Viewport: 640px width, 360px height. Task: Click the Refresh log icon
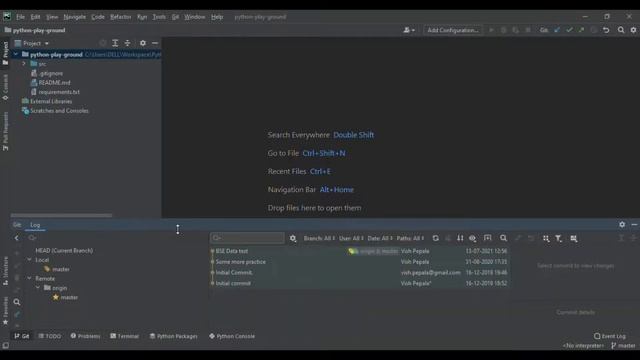[436, 238]
